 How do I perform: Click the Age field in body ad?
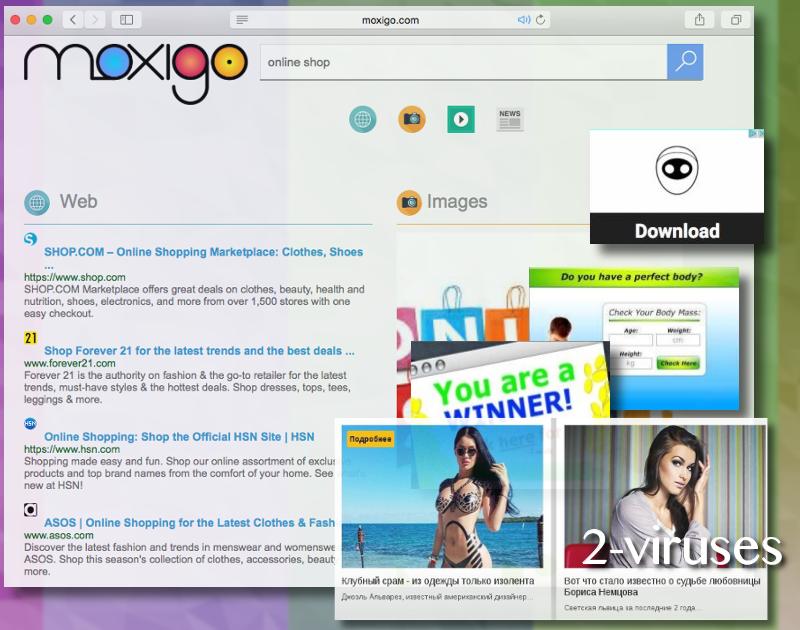(x=631, y=340)
